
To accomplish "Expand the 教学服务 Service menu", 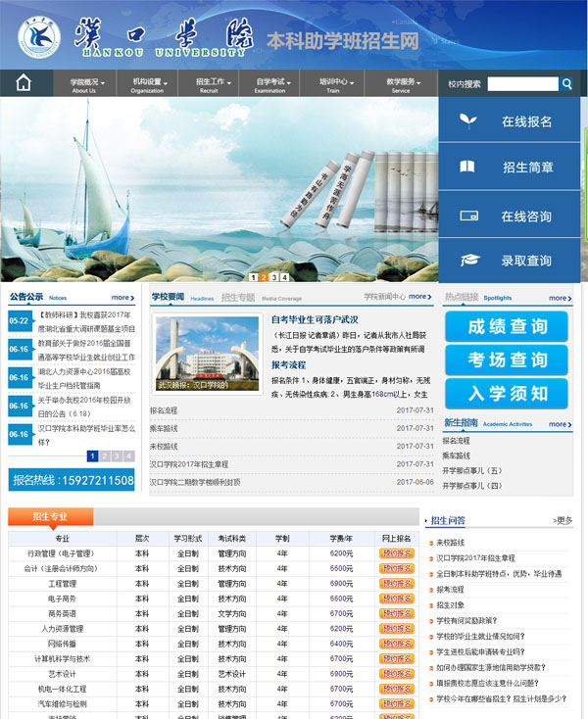I will tap(401, 84).
